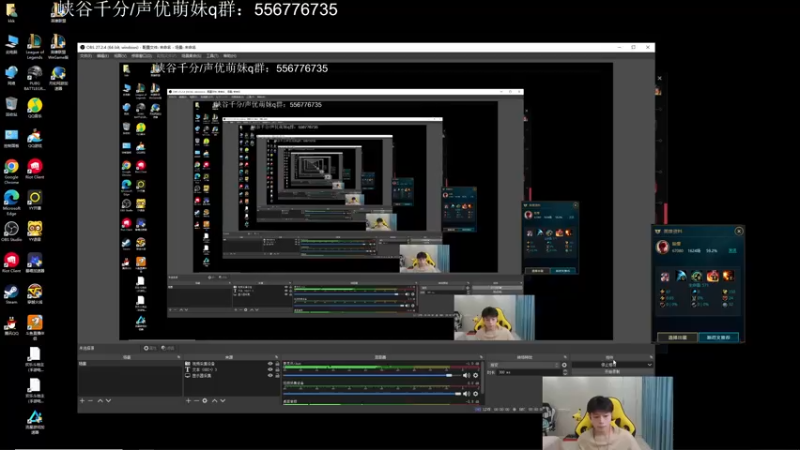Open the yellow owl YY desktop icon

click(35, 231)
